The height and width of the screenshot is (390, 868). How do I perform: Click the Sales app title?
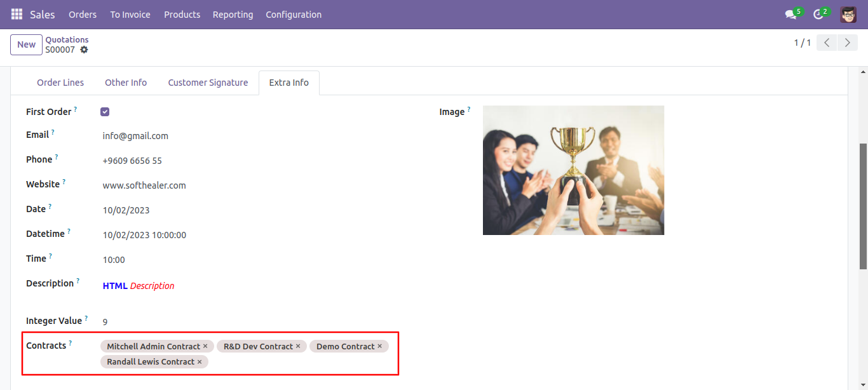pos(43,15)
